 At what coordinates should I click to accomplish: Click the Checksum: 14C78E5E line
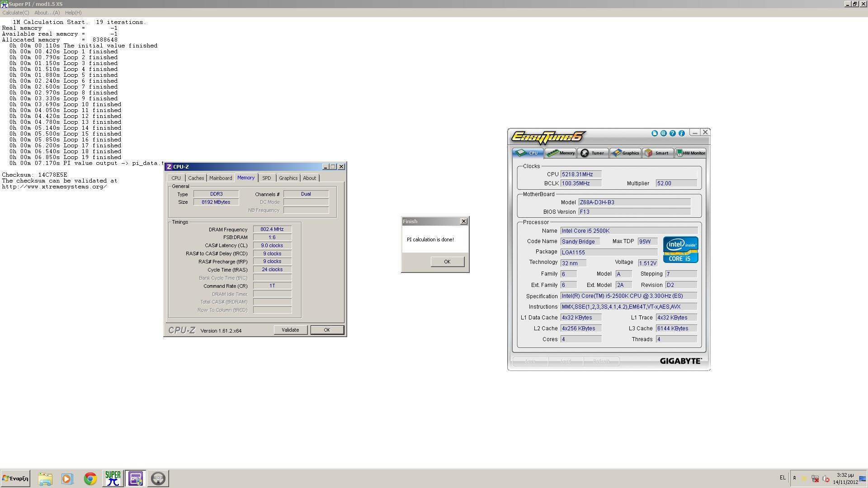(x=34, y=175)
